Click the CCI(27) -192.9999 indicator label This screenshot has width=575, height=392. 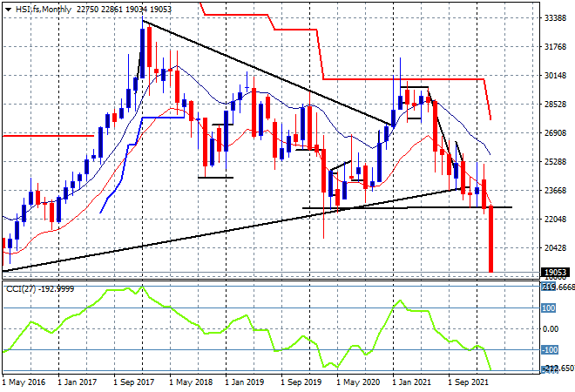40,289
